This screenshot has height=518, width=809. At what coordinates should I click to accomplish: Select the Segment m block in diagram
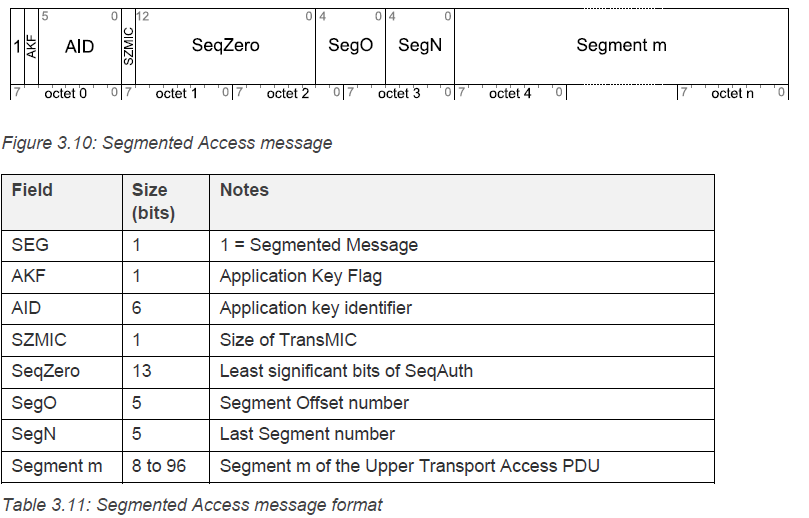tap(621, 46)
